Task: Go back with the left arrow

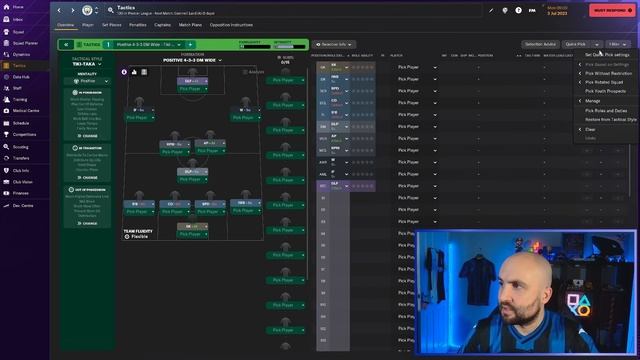Action: [59, 10]
